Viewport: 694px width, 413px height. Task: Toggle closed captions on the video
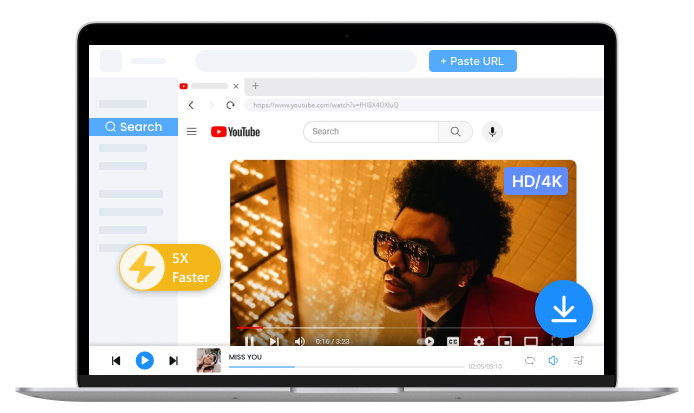point(453,341)
